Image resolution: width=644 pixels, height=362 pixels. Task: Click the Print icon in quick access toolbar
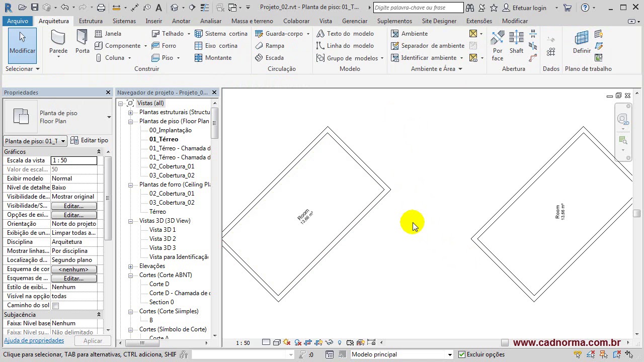coord(101,8)
